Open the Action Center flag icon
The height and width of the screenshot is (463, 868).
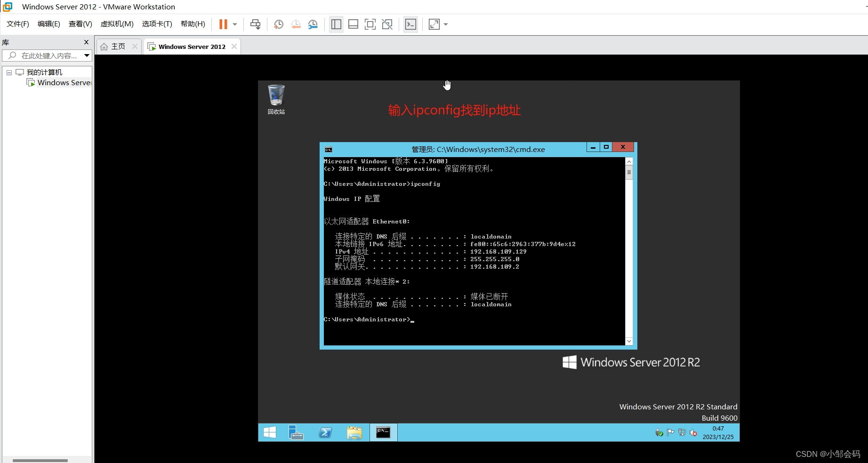(671, 433)
